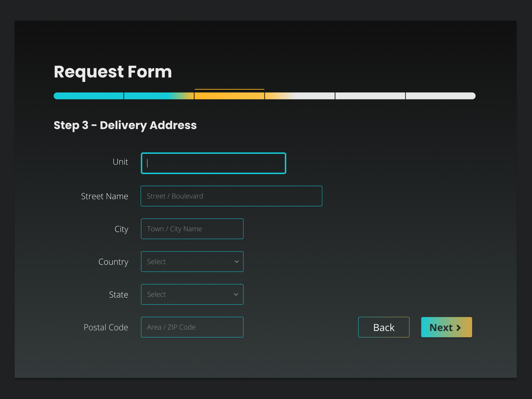
Task: Click last segment of progress bar
Action: pyautogui.click(x=440, y=96)
